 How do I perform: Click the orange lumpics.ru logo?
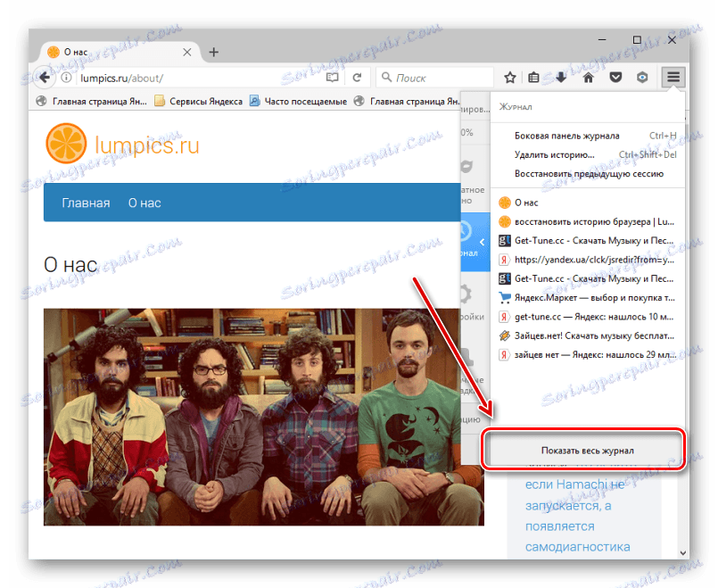pos(66,144)
